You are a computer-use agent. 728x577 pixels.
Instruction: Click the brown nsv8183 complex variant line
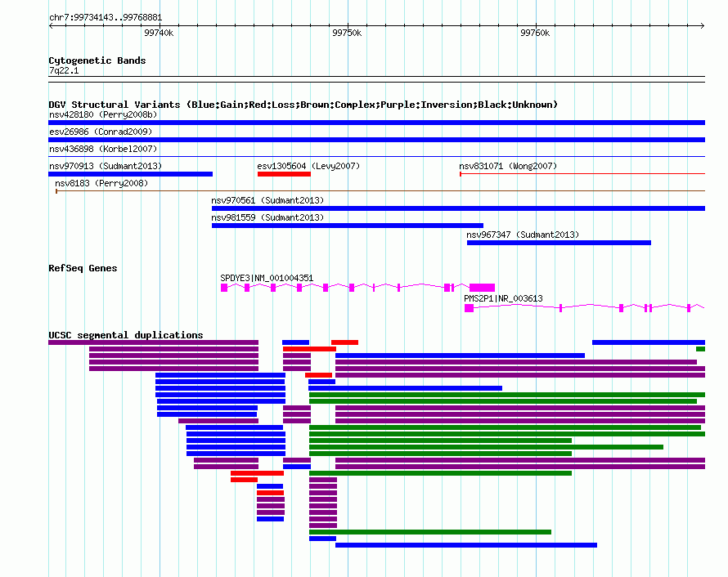point(380,190)
